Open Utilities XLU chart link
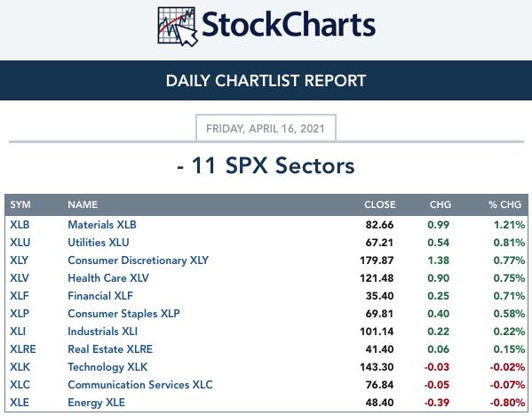Screen dimensions: 532x416 click(x=99, y=243)
